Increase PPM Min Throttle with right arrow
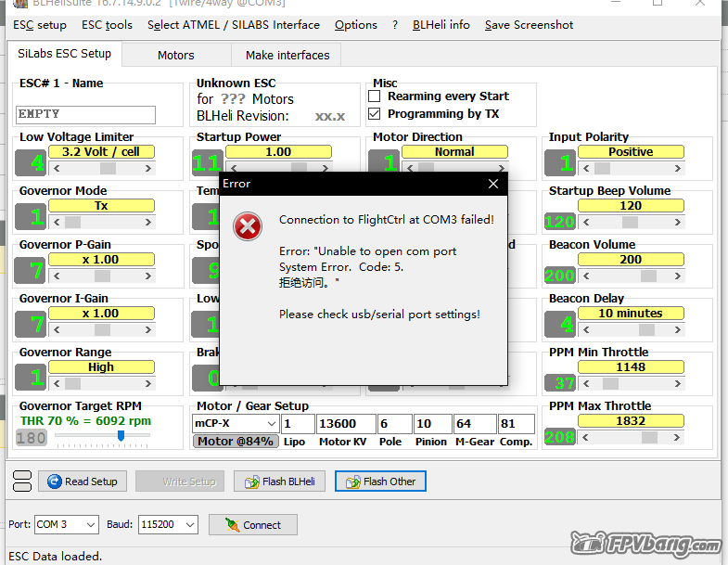The height and width of the screenshot is (565, 728). point(678,384)
